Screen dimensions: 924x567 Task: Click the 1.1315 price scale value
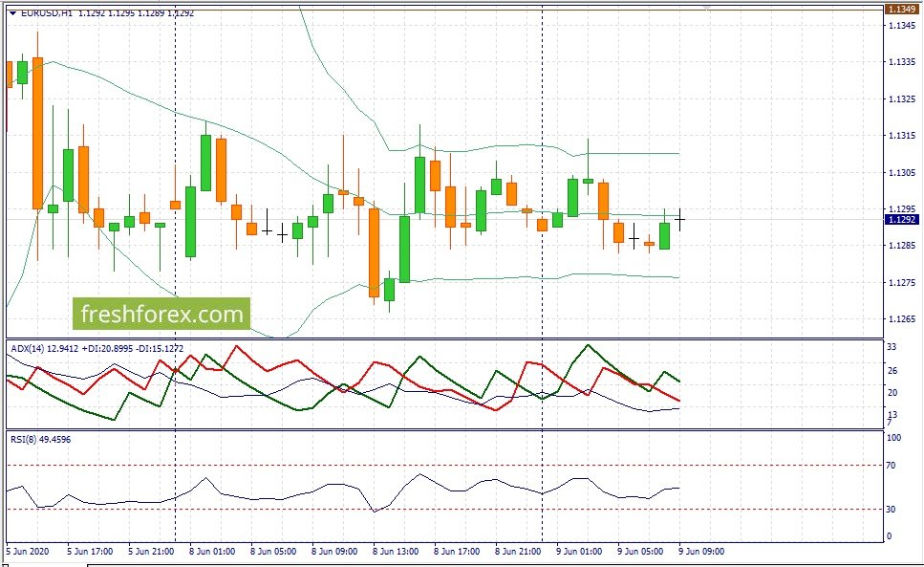[902, 136]
